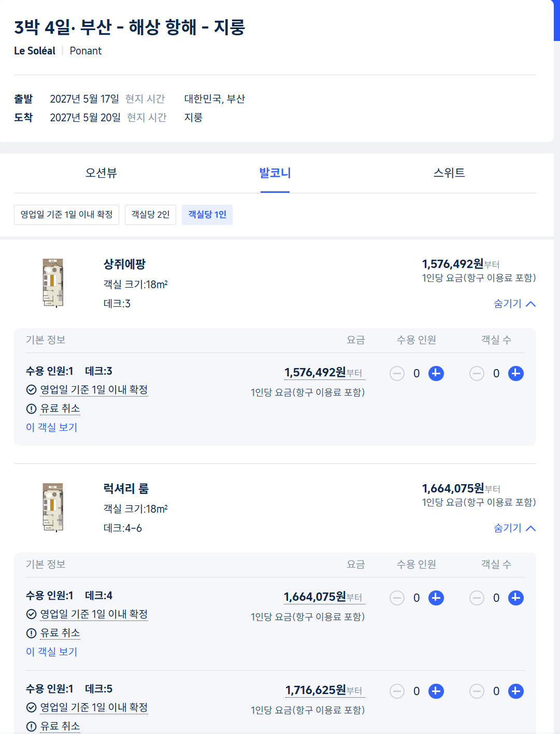The image size is (560, 734).
Task: Collapse the 상쥐에팡 cabin details with 숨기기
Action: pyautogui.click(x=514, y=304)
